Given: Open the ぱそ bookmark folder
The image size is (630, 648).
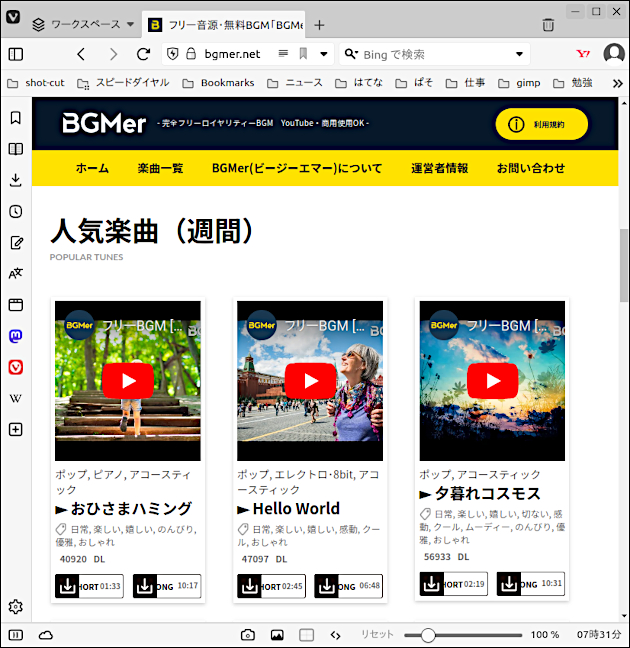Looking at the screenshot, I should click(x=414, y=83).
